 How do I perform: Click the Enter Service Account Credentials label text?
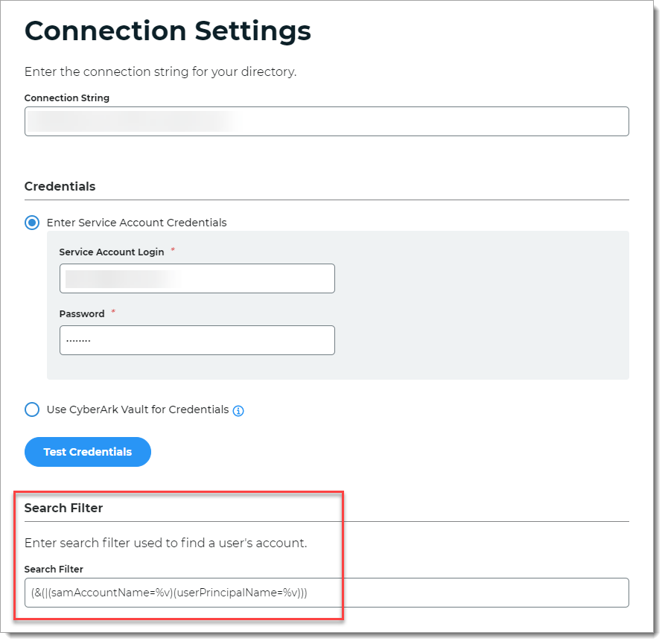[136, 223]
